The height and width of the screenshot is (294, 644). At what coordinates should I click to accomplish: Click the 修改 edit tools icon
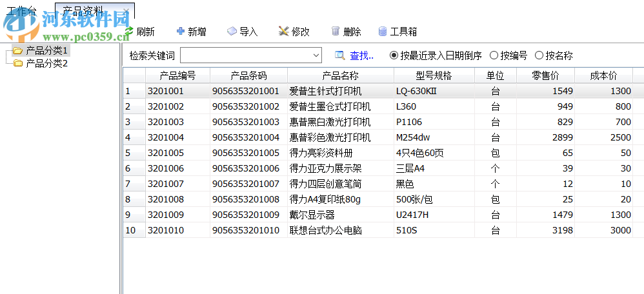click(x=283, y=31)
